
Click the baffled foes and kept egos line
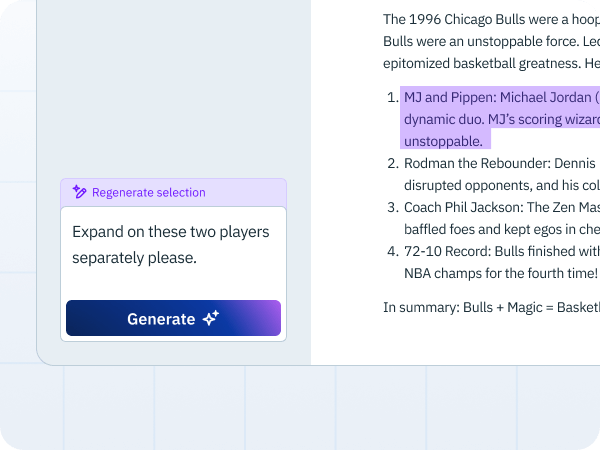point(502,229)
